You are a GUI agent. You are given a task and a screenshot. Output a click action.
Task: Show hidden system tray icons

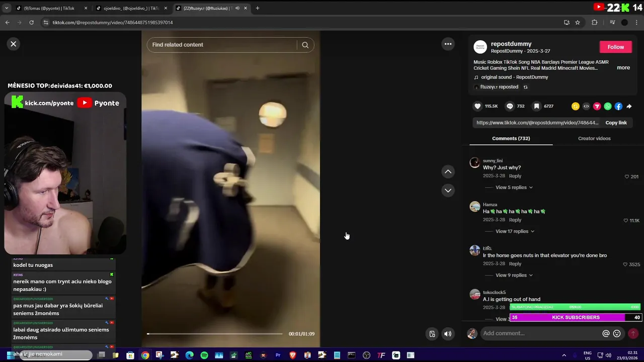tap(563, 355)
